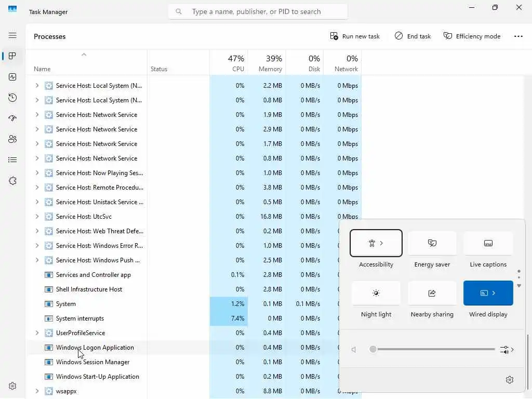Open sound output selector icon
The height and width of the screenshot is (399, 532).
pos(507,350)
